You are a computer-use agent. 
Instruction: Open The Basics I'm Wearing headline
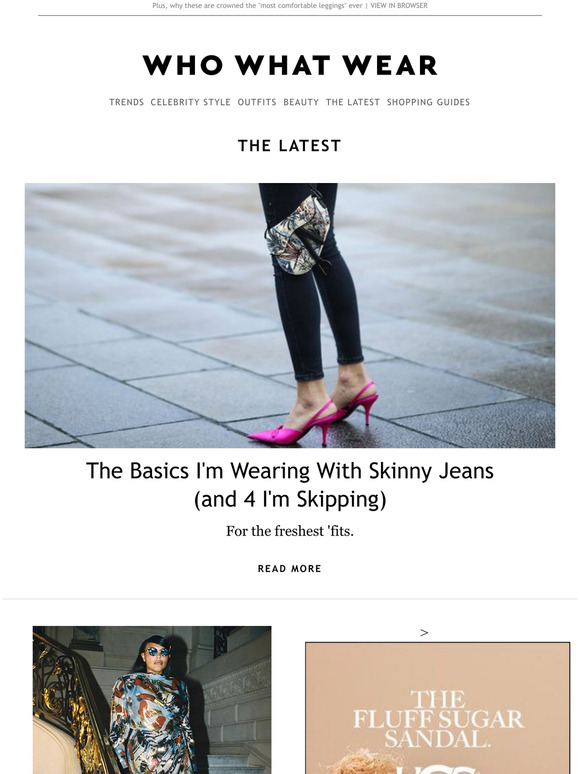pyautogui.click(x=290, y=485)
